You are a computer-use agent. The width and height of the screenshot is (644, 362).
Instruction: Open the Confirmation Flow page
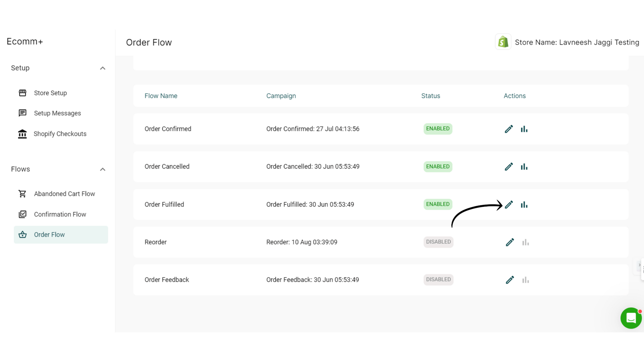click(60, 214)
